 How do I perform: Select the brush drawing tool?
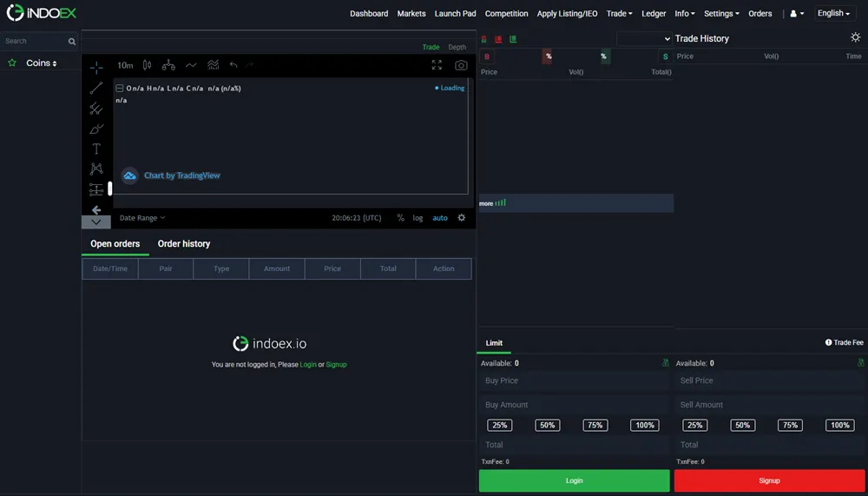[x=96, y=129]
